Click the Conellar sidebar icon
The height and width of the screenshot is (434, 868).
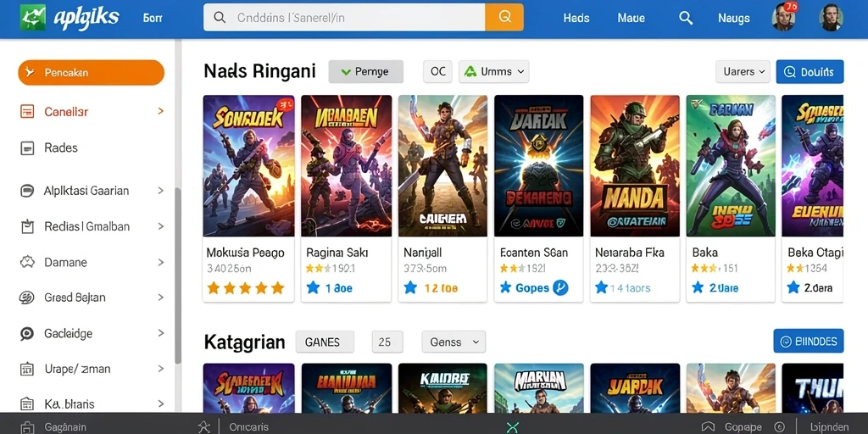(x=26, y=111)
